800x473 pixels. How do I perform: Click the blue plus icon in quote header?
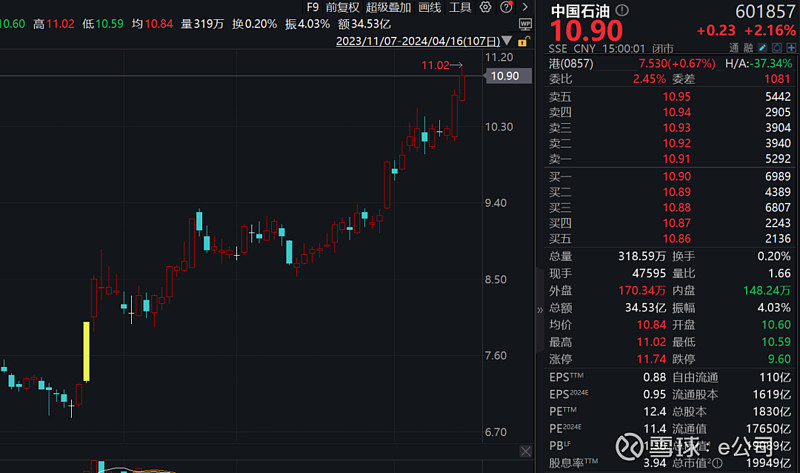(x=791, y=47)
